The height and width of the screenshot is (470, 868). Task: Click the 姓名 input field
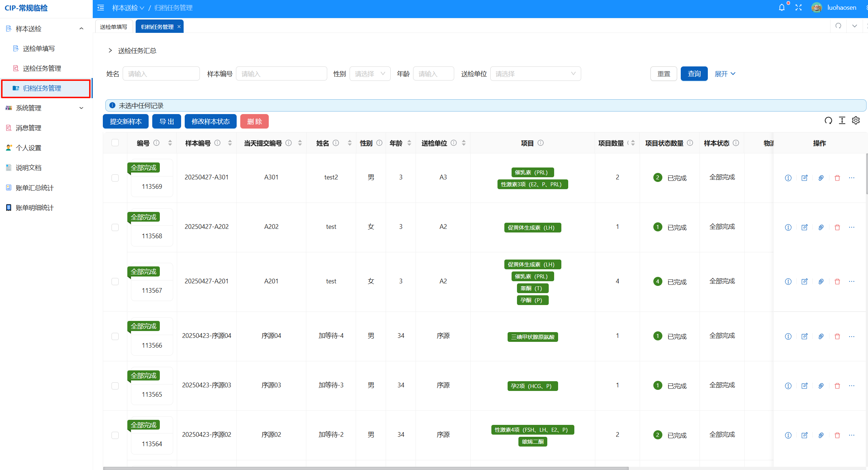tap(161, 74)
